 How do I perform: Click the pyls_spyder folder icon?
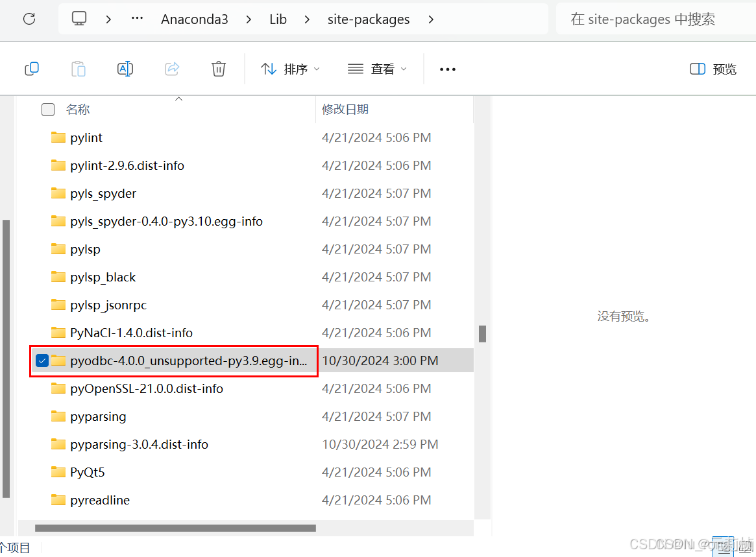58,193
